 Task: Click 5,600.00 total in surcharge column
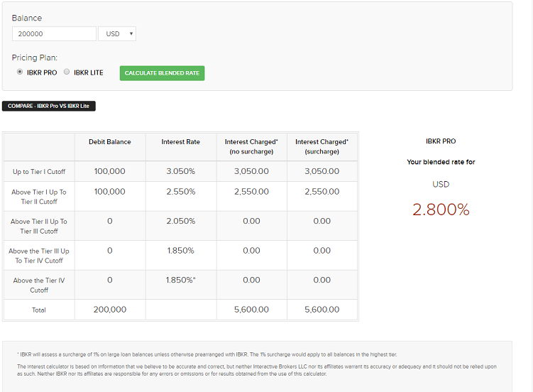tap(322, 310)
